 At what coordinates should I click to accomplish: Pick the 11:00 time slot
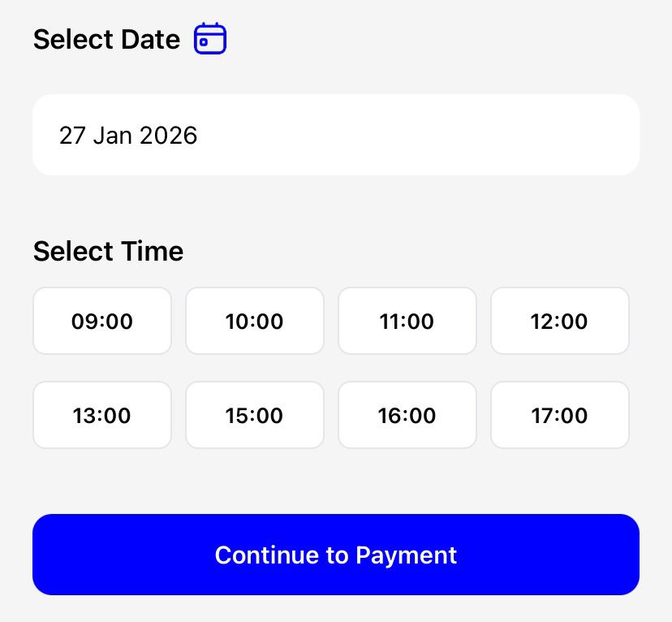click(x=407, y=321)
